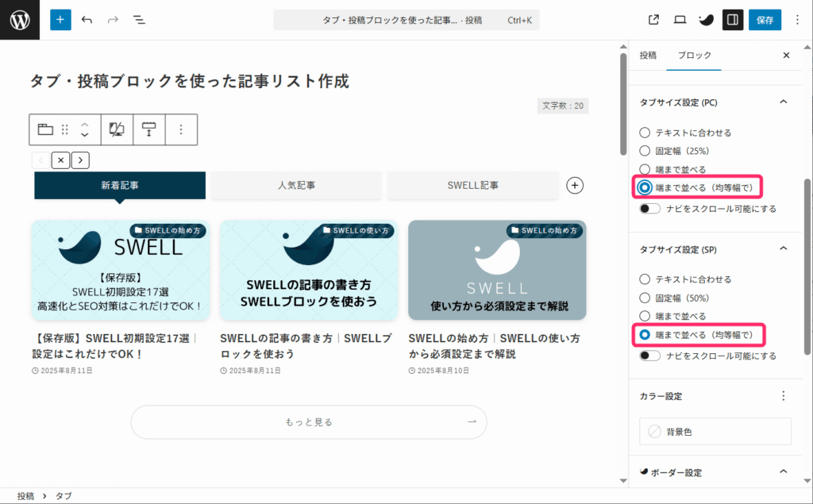The width and height of the screenshot is (813, 504).
Task: Open post SWELLの記事の書き方 title
Action: [306, 346]
